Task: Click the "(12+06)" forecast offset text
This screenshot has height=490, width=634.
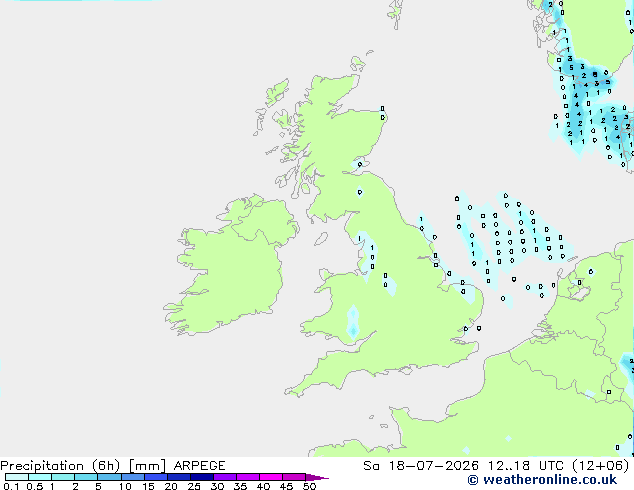Action: tap(601, 466)
